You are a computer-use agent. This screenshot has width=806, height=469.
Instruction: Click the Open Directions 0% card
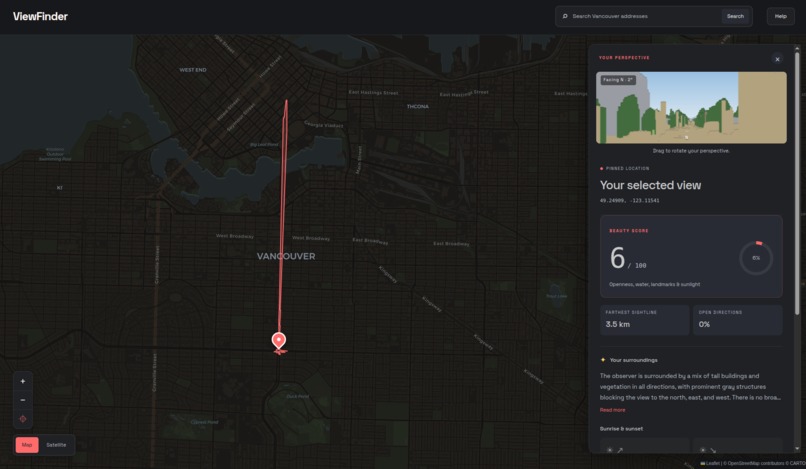738,320
